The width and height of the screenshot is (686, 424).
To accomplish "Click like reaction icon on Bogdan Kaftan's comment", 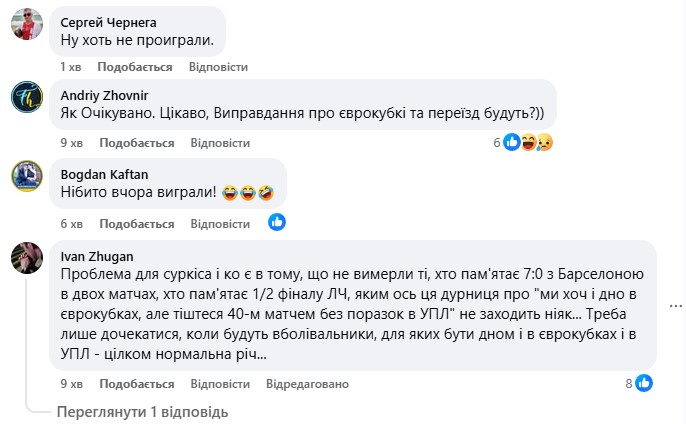I will click(x=277, y=222).
